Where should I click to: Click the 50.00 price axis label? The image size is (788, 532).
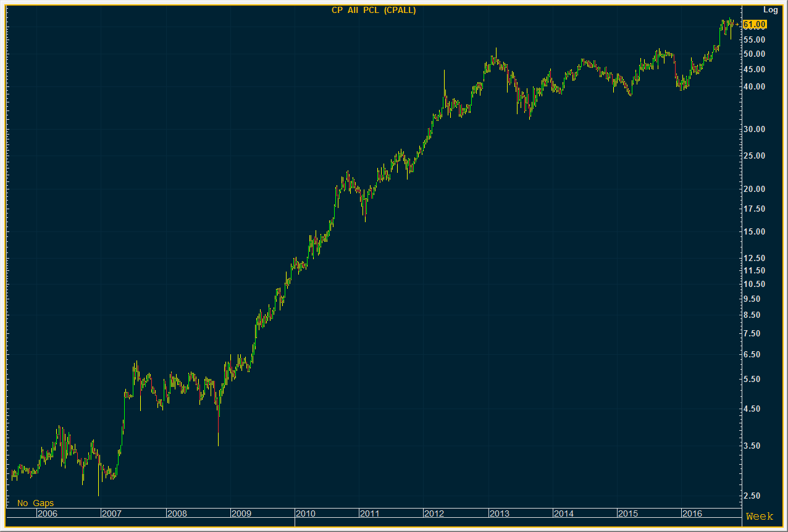(755, 54)
